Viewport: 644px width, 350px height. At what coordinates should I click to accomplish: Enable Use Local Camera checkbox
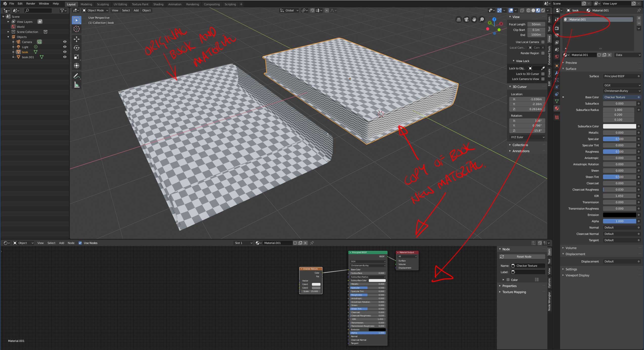coord(543,42)
